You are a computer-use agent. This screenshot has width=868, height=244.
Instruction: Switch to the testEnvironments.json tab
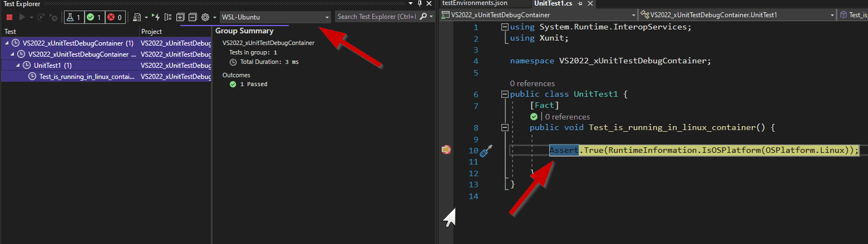pyautogui.click(x=475, y=3)
